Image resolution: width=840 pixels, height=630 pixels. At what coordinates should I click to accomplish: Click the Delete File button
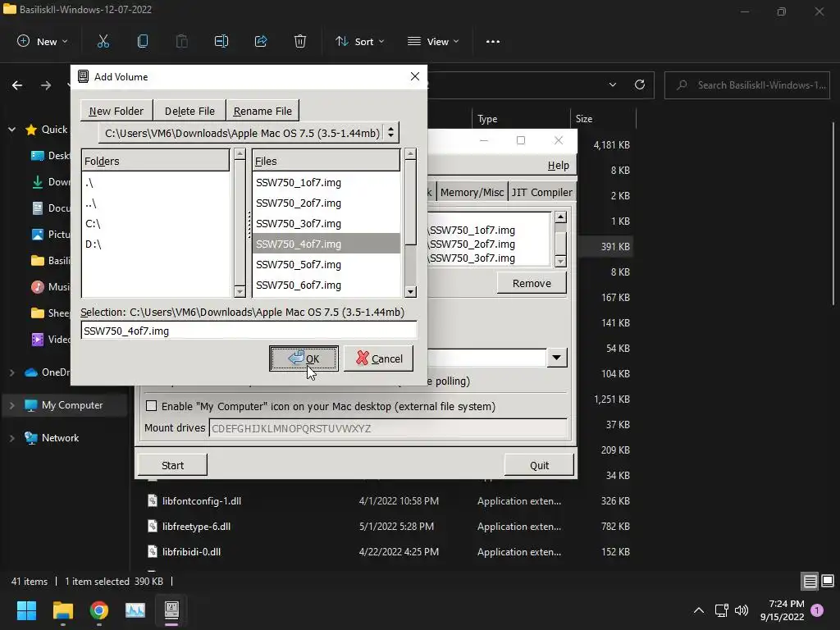point(189,111)
